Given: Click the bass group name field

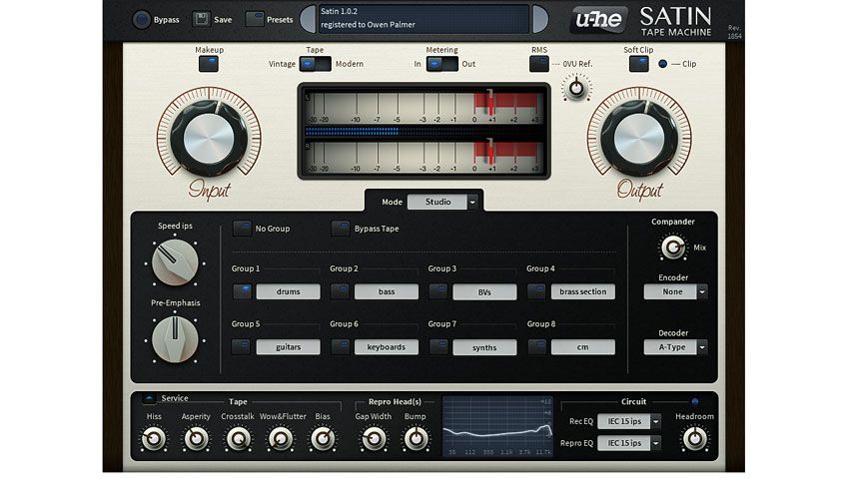Looking at the screenshot, I should coord(387,291).
